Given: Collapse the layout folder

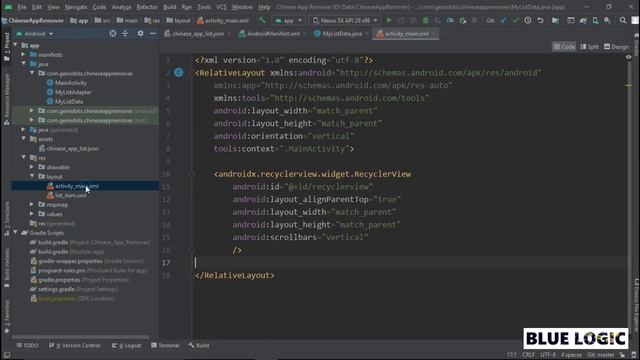Looking at the screenshot, I should [x=31, y=176].
